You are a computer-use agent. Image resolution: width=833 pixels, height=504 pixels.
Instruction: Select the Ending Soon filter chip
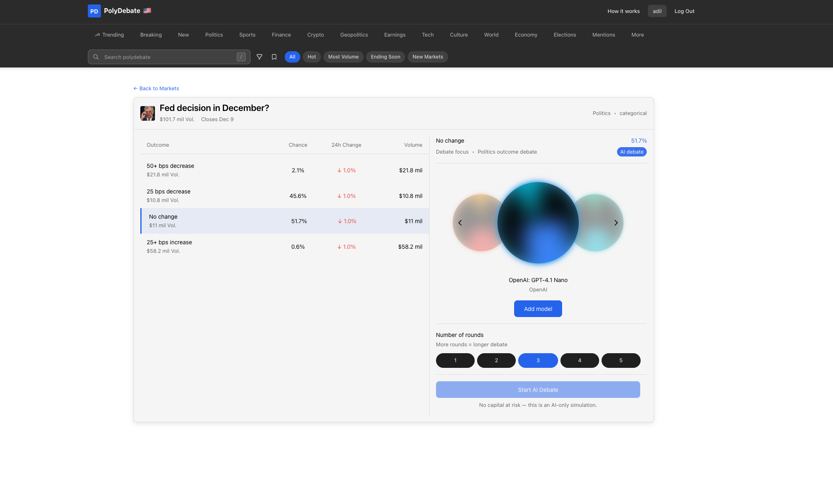pyautogui.click(x=385, y=57)
